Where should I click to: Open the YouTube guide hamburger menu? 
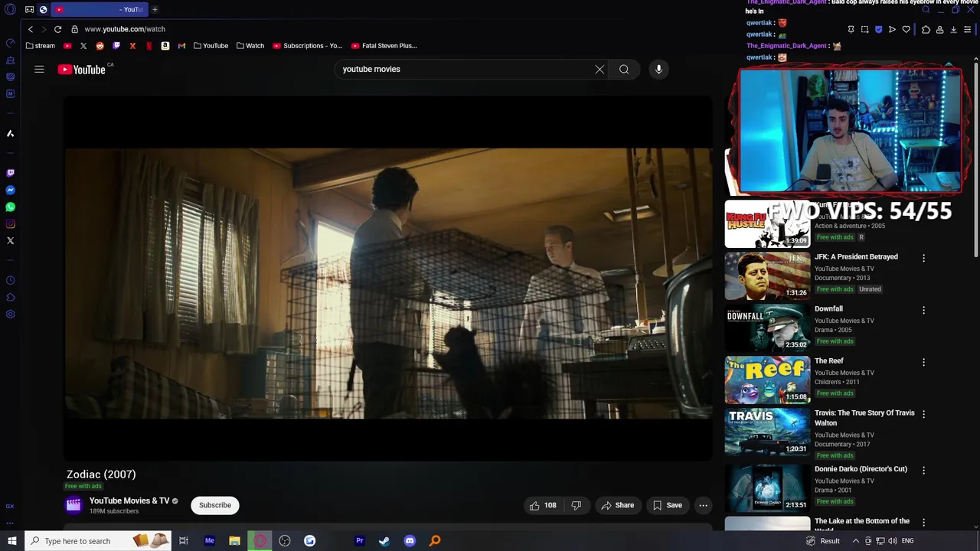[x=39, y=69]
